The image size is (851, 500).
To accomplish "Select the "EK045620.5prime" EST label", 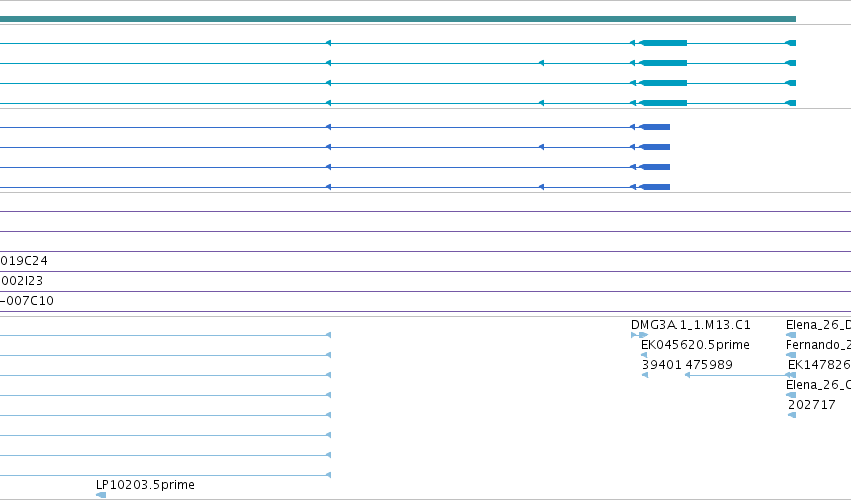I will point(695,345).
